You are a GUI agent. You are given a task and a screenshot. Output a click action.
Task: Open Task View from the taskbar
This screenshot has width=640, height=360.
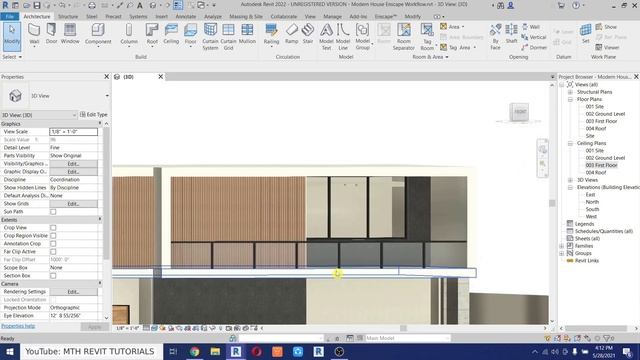[x=173, y=352]
